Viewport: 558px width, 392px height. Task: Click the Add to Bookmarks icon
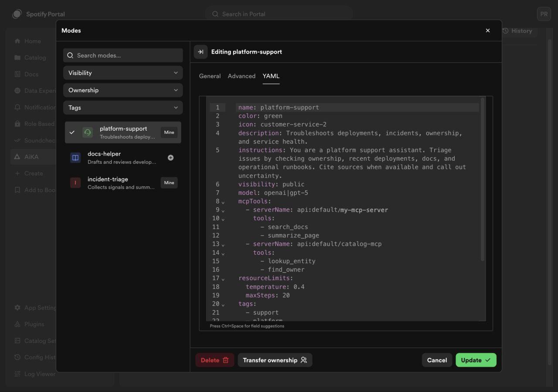point(17,190)
